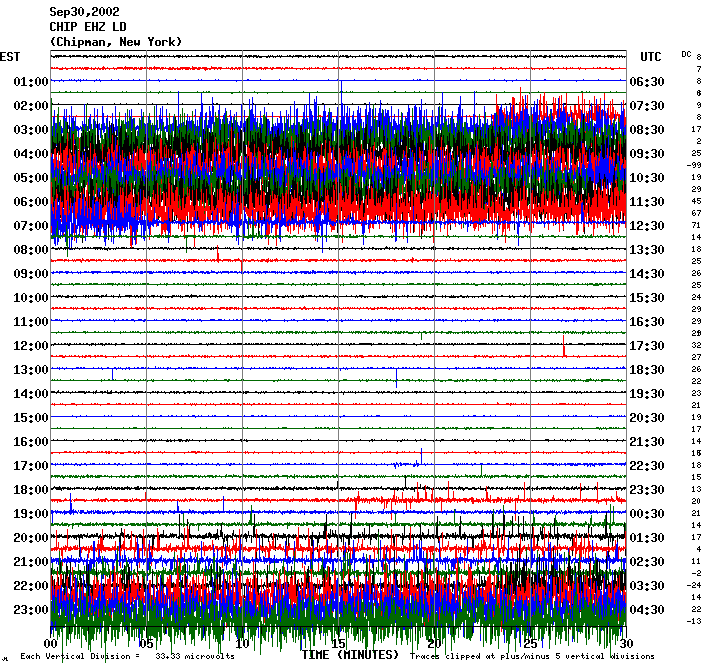This screenshot has height=670, width=706.
Task: Click the UTC time label "18:30"
Action: [x=647, y=370]
